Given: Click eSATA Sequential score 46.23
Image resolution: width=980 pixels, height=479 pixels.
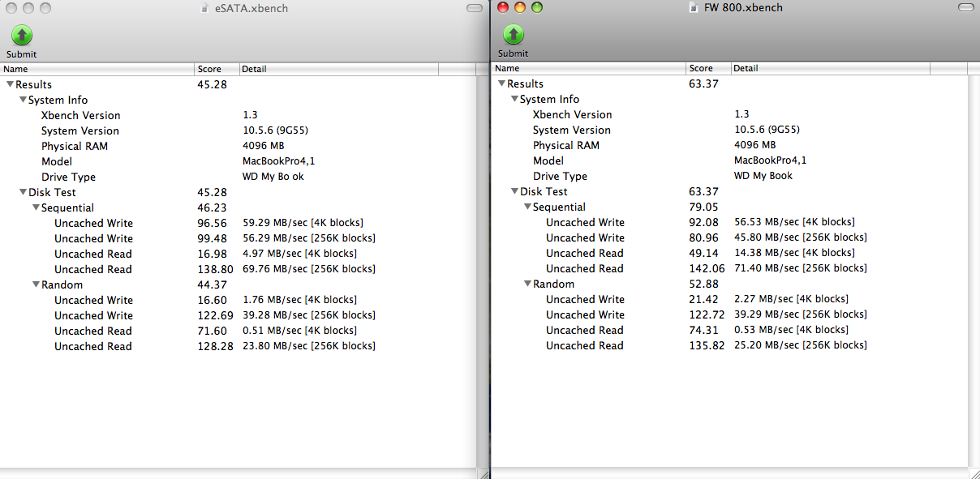Looking at the screenshot, I should coord(212,207).
